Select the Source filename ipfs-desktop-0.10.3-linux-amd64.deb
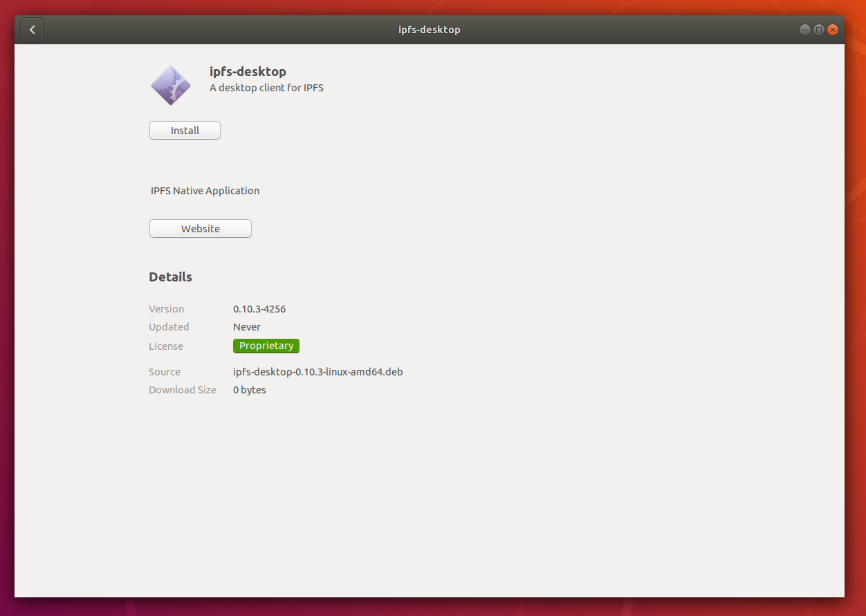Screen dimensions: 866x616 click(317, 371)
